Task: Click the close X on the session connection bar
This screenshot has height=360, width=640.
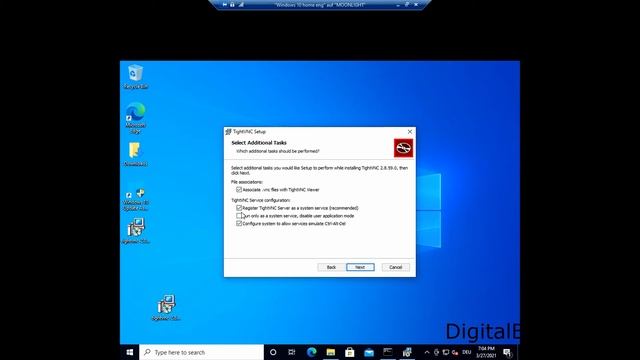Action: coord(416,4)
